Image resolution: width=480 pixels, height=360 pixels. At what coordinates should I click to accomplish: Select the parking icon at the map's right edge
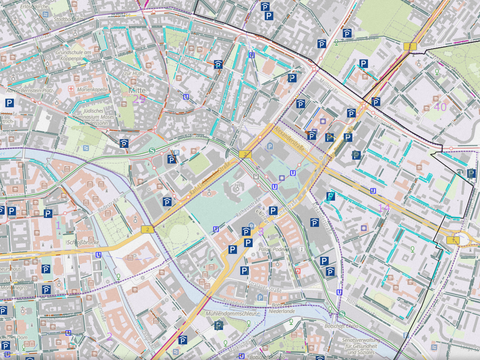(471, 173)
